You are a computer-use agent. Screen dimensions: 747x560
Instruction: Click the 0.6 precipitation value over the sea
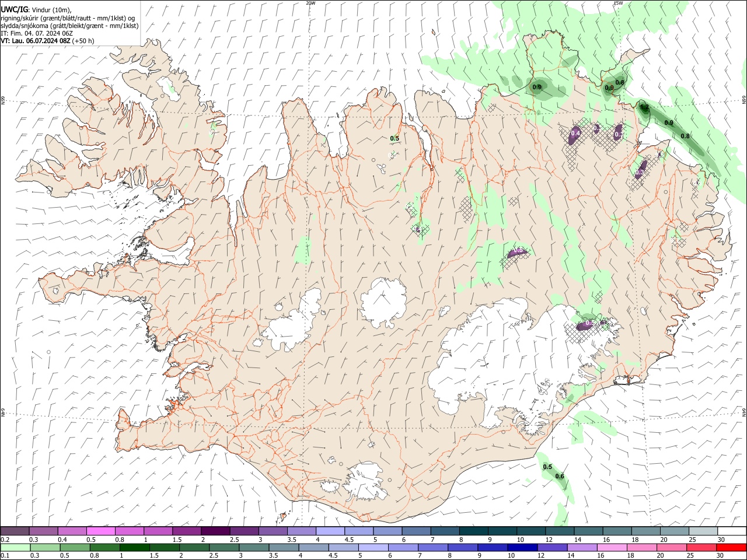(560, 477)
